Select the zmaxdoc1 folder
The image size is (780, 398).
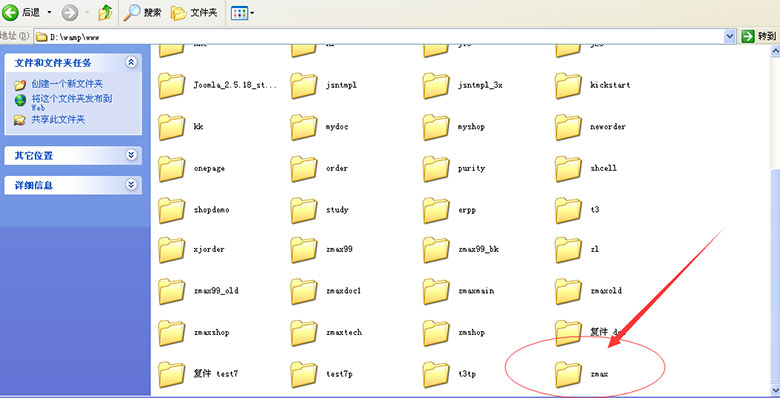click(x=325, y=291)
